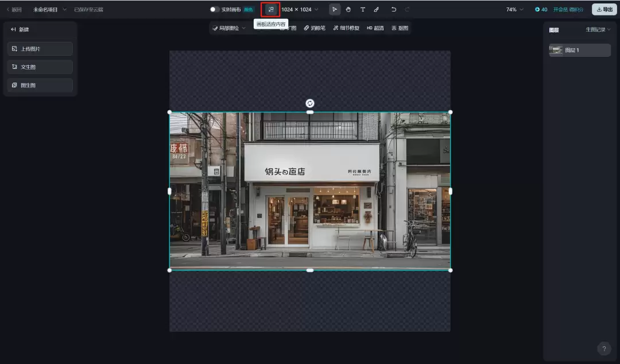Activate the hand pan tool

pos(348,9)
